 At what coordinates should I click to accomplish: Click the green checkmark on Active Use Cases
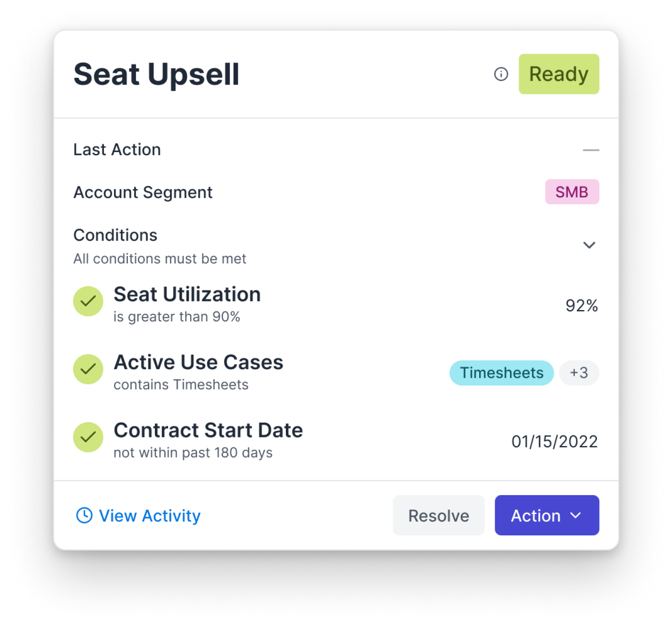coord(88,369)
